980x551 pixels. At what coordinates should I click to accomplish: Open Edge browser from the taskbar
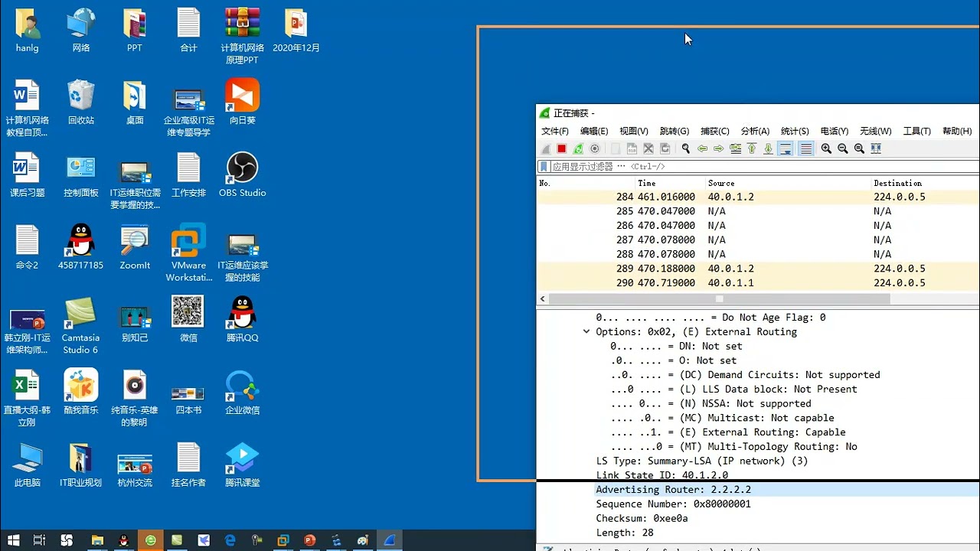230,540
